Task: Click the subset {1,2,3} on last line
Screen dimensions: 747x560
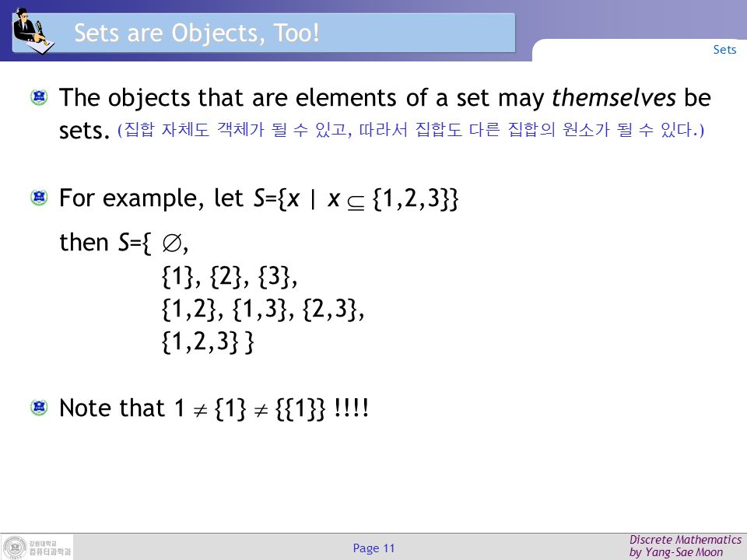Action: pyautogui.click(x=200, y=342)
